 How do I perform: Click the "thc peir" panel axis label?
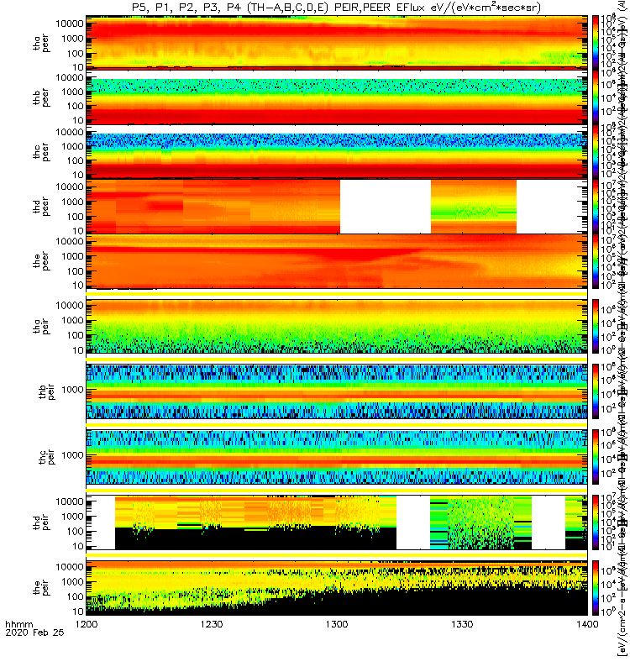click(47, 457)
